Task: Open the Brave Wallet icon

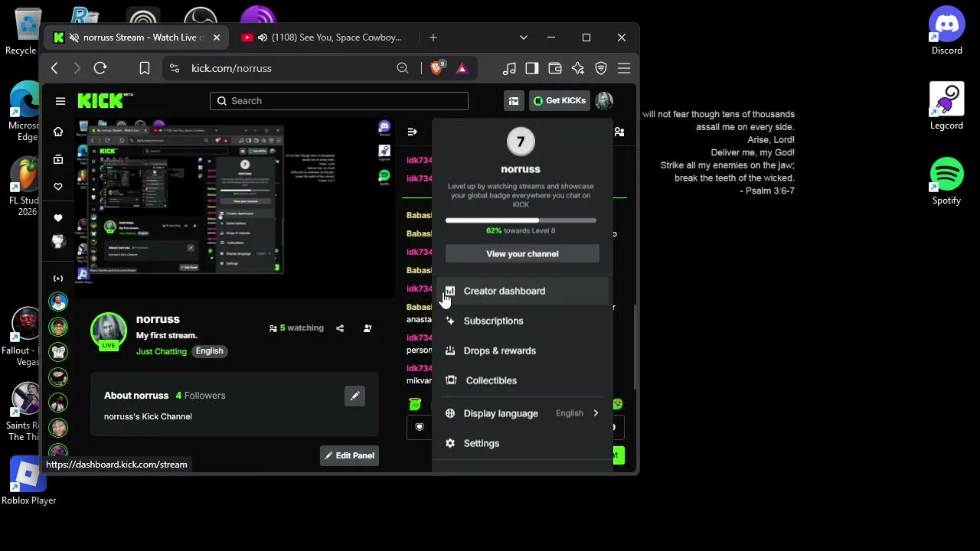Action: [555, 68]
